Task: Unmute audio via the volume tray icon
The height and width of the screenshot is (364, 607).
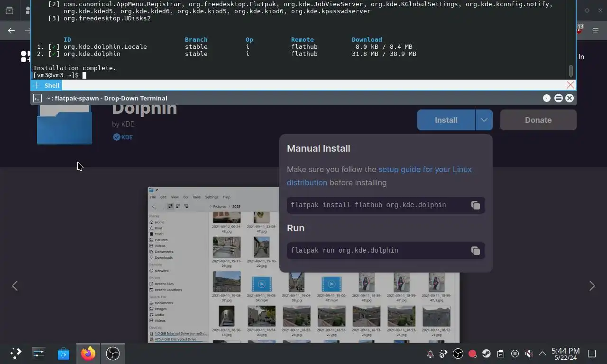Action: click(529, 354)
